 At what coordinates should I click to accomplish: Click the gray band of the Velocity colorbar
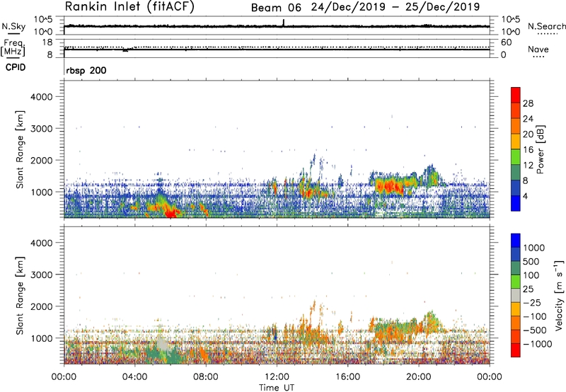[x=516, y=295]
